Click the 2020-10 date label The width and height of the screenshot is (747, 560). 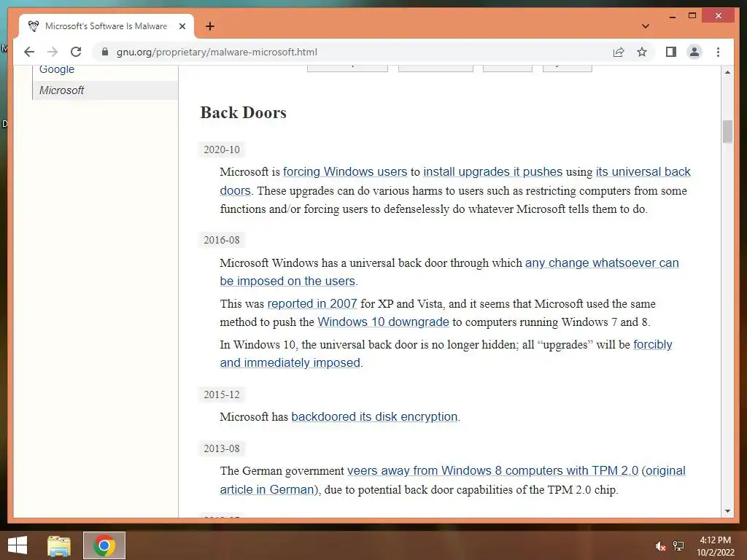pos(222,149)
